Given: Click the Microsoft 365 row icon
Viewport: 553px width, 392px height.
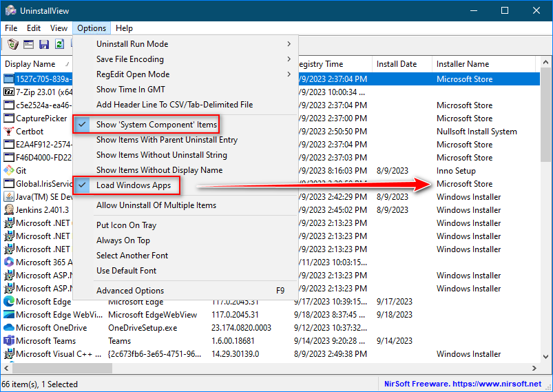Looking at the screenshot, I should coord(9,262).
